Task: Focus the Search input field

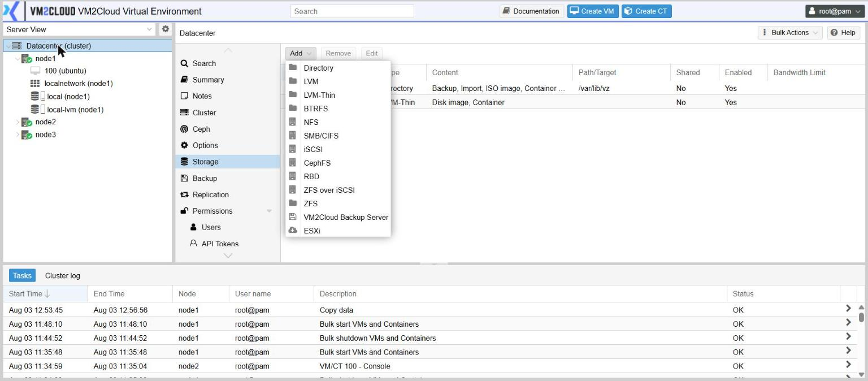Action: point(352,11)
